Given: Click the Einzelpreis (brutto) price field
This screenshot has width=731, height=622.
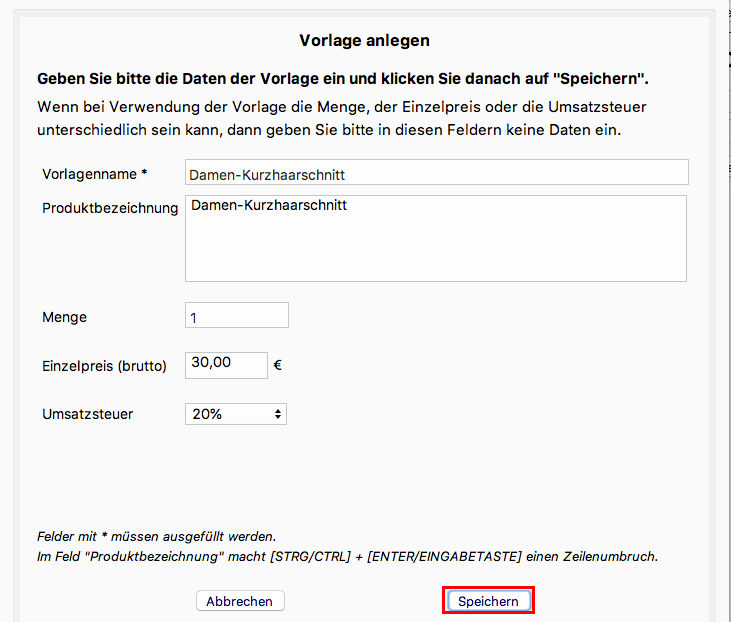Looking at the screenshot, I should (226, 365).
